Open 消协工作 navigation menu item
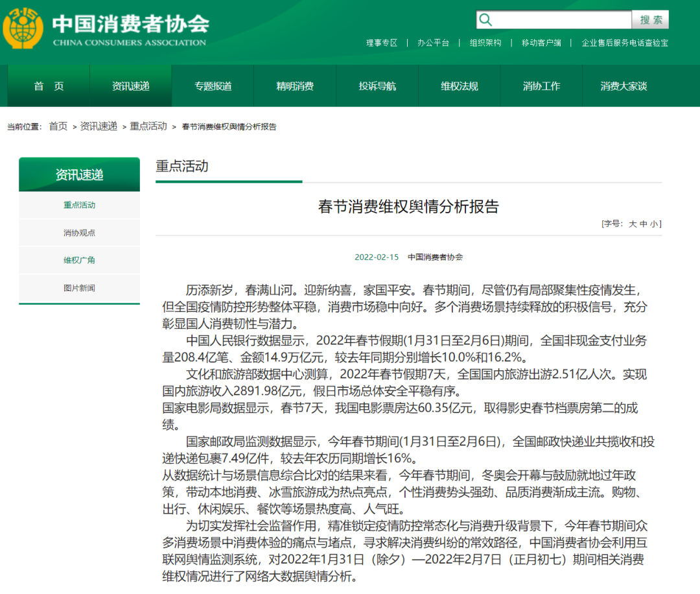 (x=541, y=86)
